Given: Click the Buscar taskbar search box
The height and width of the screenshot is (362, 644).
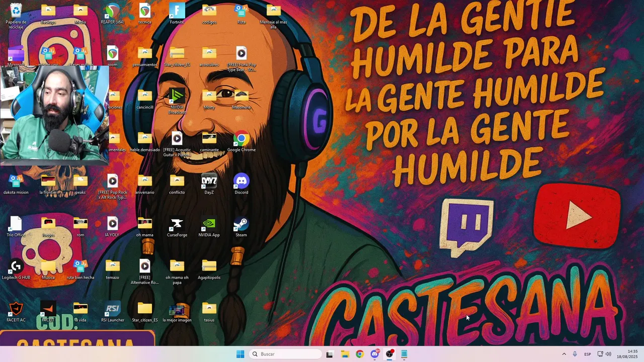Looking at the screenshot, I should [285, 354].
